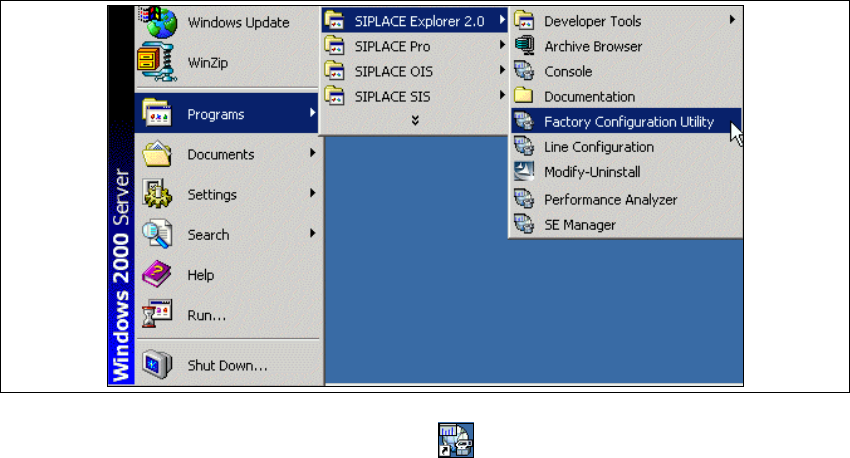Open the Documents menu entry
The width and height of the screenshot is (850, 458).
pyautogui.click(x=227, y=154)
